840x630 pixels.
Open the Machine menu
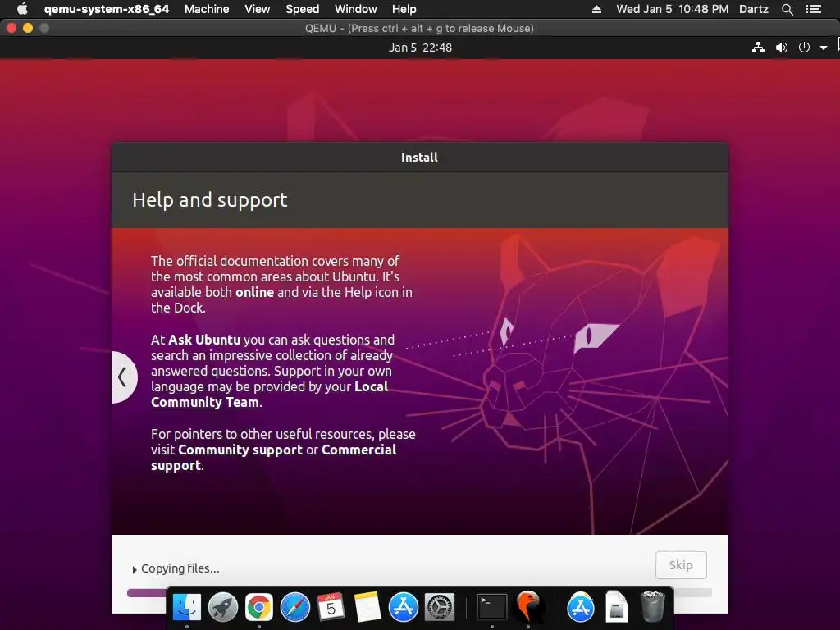[207, 9]
